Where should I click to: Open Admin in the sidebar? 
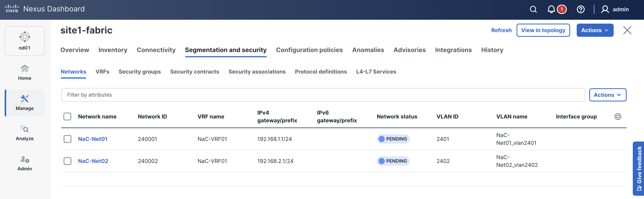[x=25, y=163]
